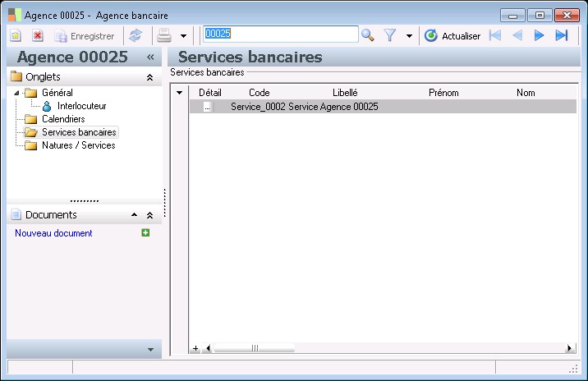Click the horizontal scrollbar thumb of grid

click(255, 348)
